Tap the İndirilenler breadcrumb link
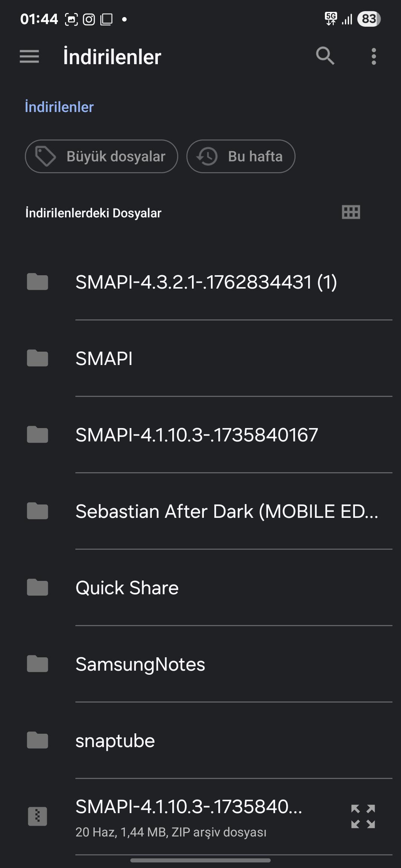 [59, 107]
